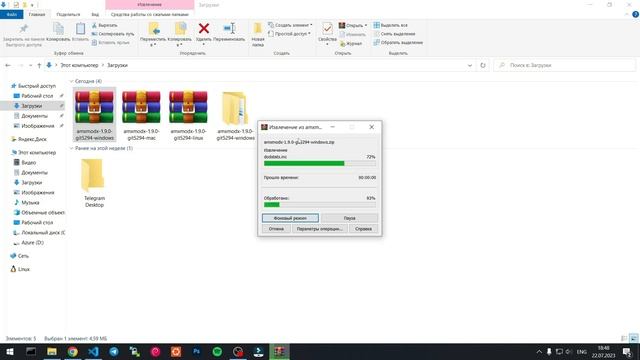Collapse the Сегодня (Today) file group

(71, 81)
